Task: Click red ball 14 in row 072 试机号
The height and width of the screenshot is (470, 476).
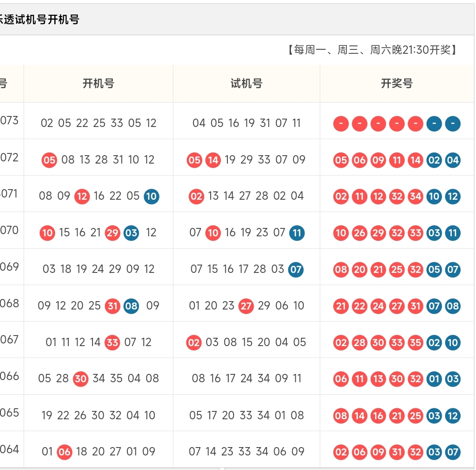Action: click(213, 160)
